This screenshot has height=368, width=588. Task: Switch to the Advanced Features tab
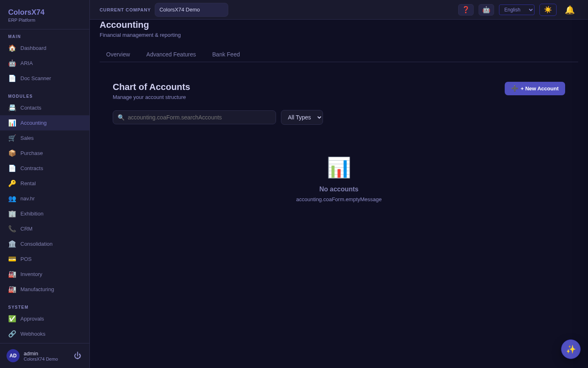point(171,54)
